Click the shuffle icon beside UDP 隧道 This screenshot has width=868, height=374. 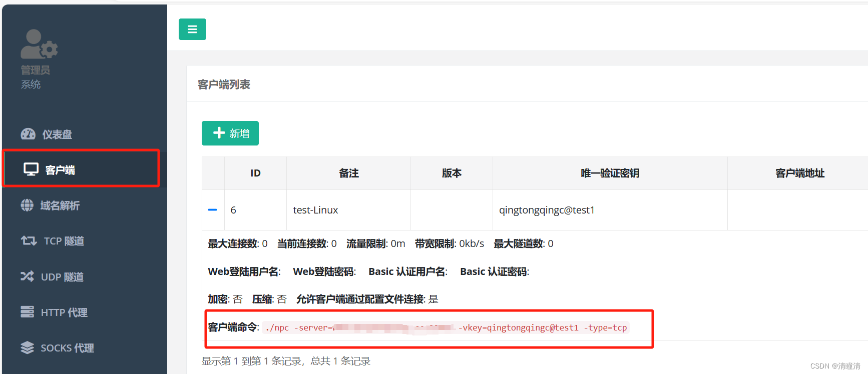[x=27, y=276]
